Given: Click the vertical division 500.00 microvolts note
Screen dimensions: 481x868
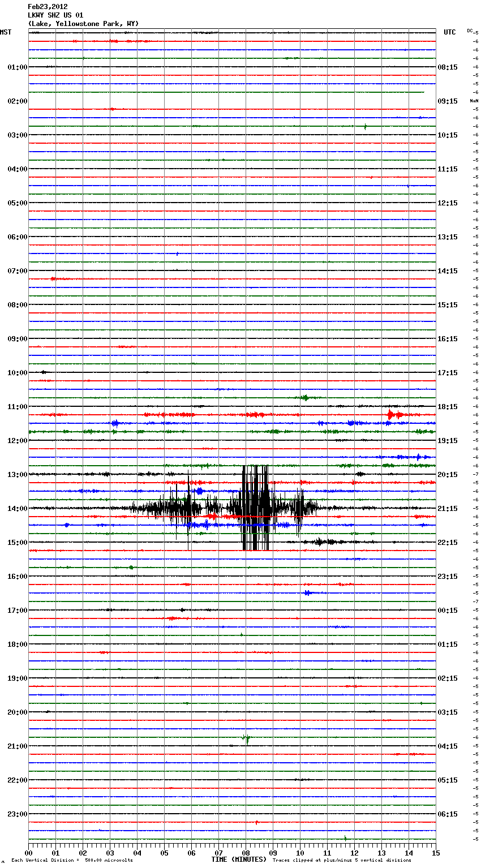Looking at the screenshot, I should click(x=72, y=861).
